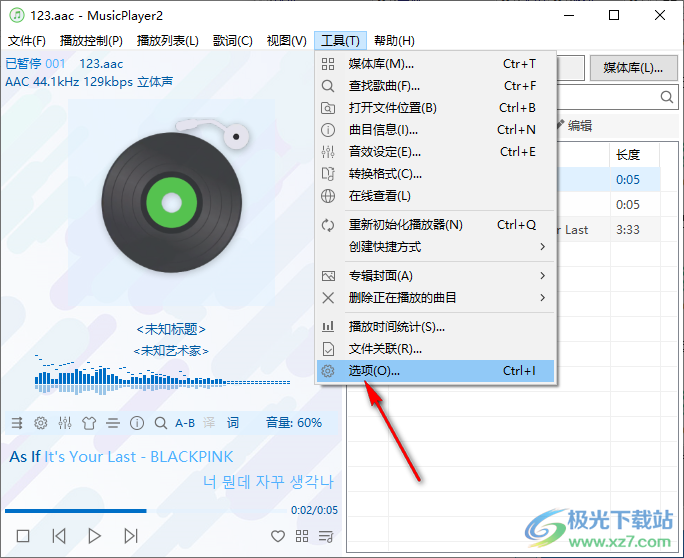Expand 删除正在播放的曲目 submenu

(435, 298)
